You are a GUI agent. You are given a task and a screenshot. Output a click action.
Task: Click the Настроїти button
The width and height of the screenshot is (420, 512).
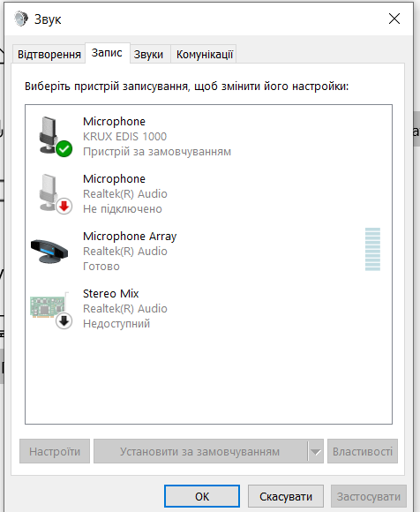55,451
